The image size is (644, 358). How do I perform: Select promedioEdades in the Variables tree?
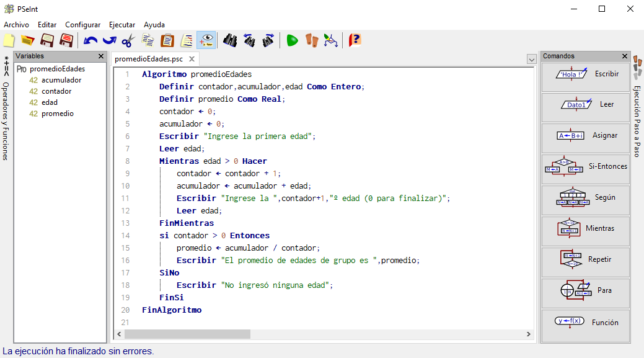57,69
